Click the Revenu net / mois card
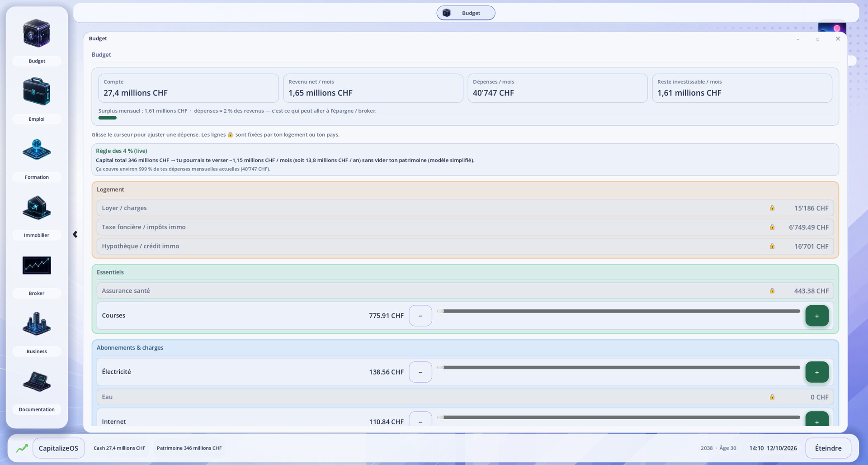Viewport: 868px width, 465px height. tap(373, 88)
